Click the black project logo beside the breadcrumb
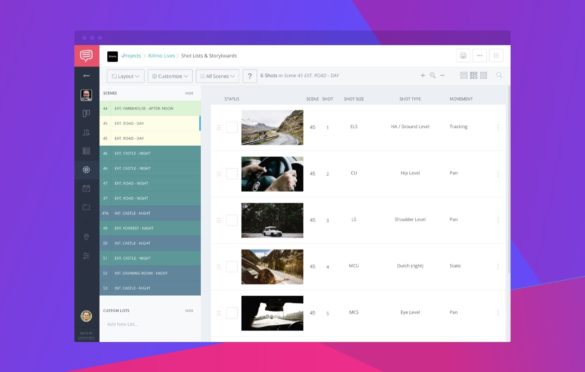 click(112, 56)
